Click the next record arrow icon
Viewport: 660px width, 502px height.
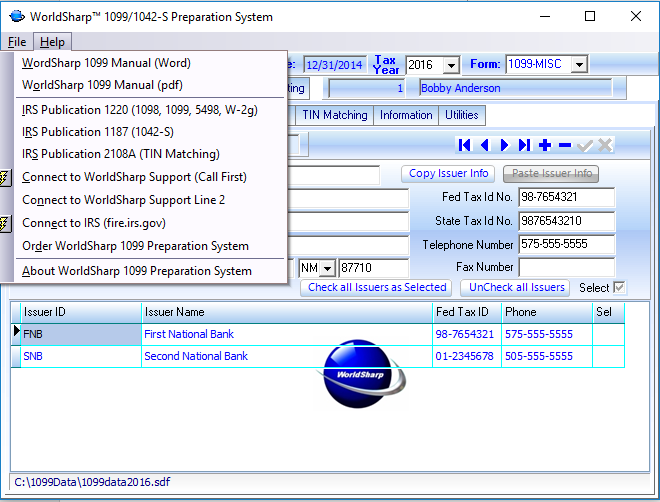point(505,145)
